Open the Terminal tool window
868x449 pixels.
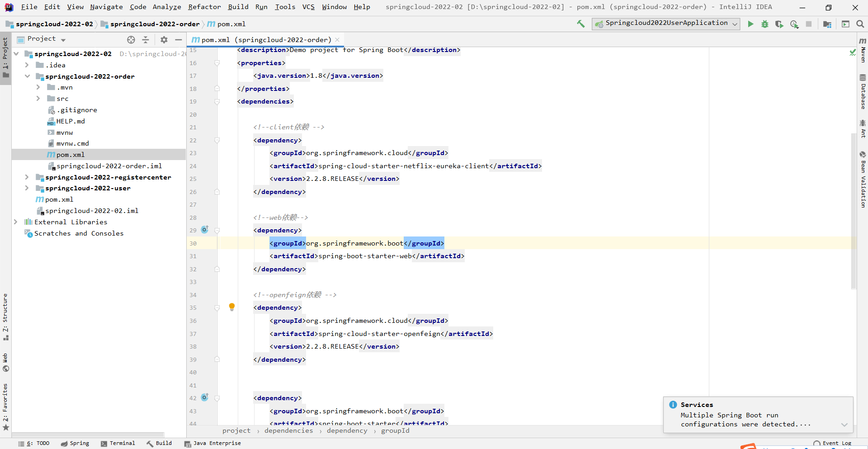click(118, 443)
